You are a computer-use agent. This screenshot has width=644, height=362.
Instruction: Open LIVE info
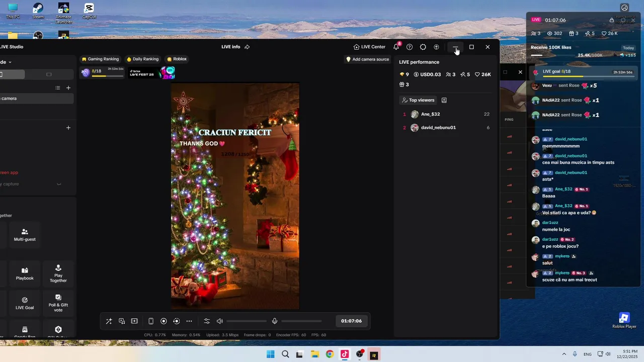pyautogui.click(x=230, y=47)
